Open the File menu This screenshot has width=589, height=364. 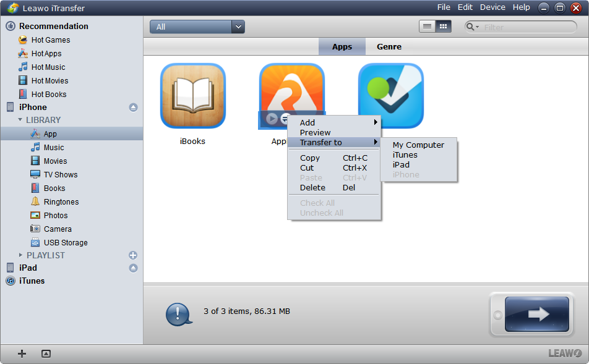click(444, 7)
